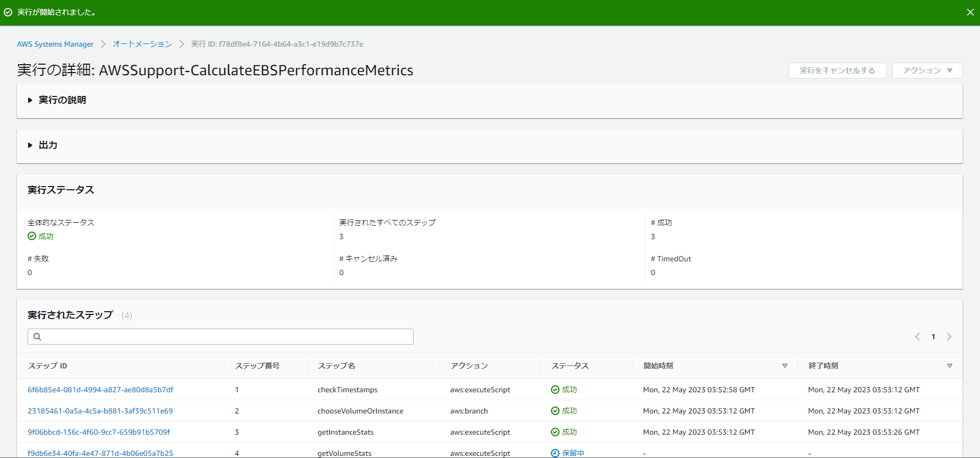Click success icon in getInstanceStats row
980x458 pixels.
point(555,432)
